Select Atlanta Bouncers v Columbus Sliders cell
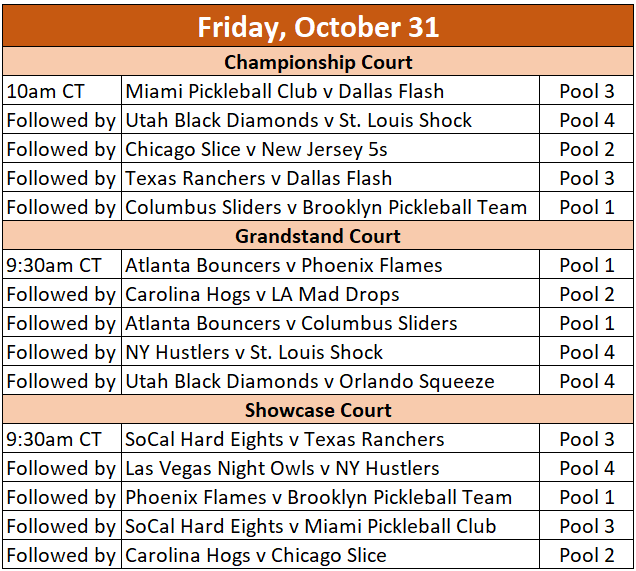The image size is (636, 571). pyautogui.click(x=291, y=323)
